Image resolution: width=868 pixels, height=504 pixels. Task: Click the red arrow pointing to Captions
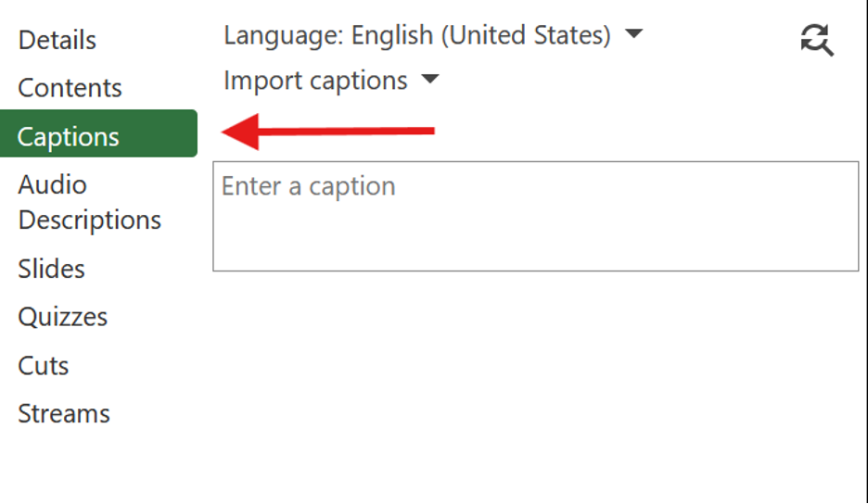point(329,132)
